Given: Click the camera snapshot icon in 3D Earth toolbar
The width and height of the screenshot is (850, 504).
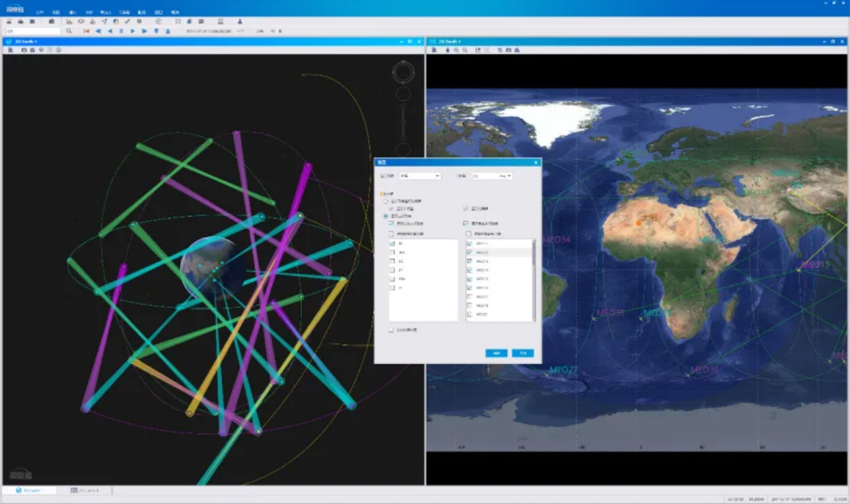Looking at the screenshot, I should pos(24,50).
